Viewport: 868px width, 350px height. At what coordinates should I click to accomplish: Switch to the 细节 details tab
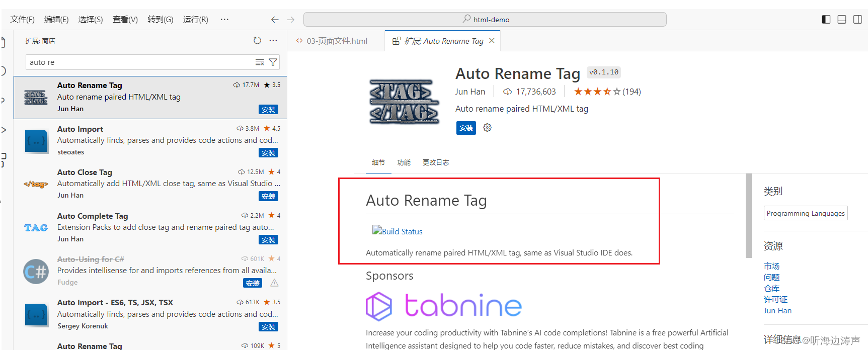pos(378,162)
